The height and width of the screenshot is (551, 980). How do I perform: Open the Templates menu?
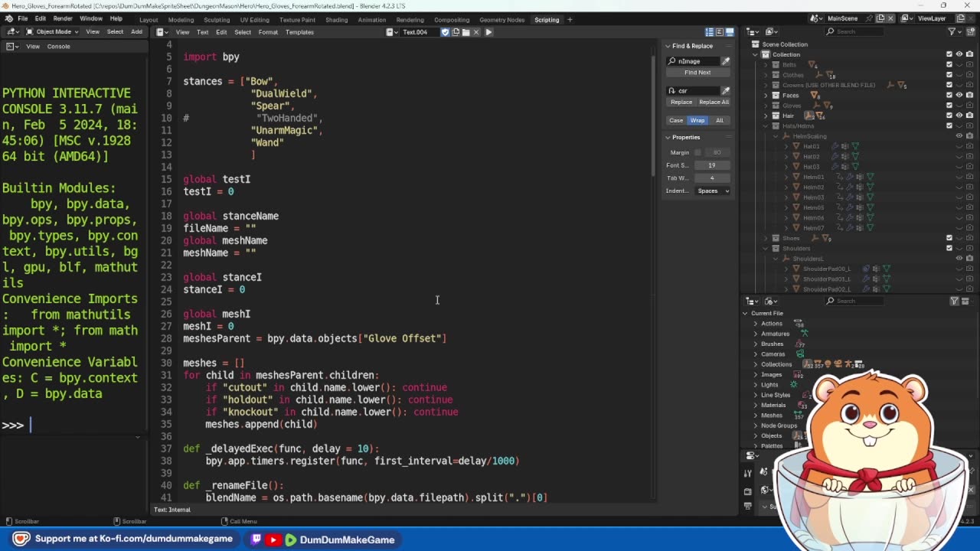299,32
